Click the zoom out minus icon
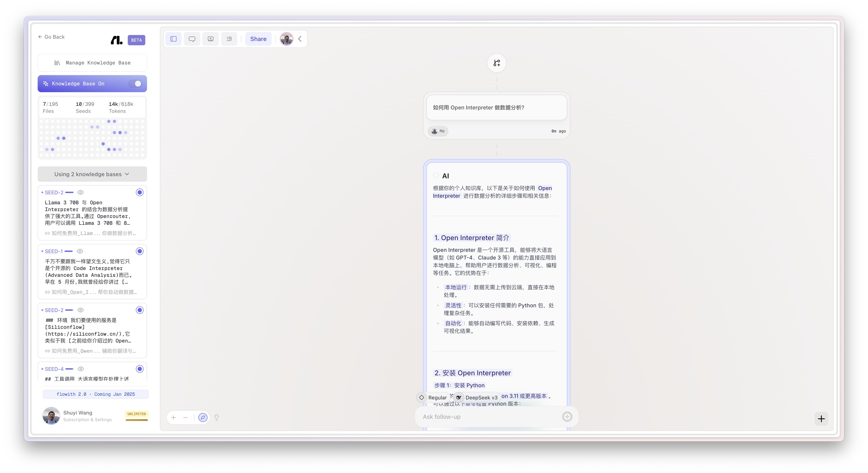The height and width of the screenshot is (473, 868). [185, 417]
